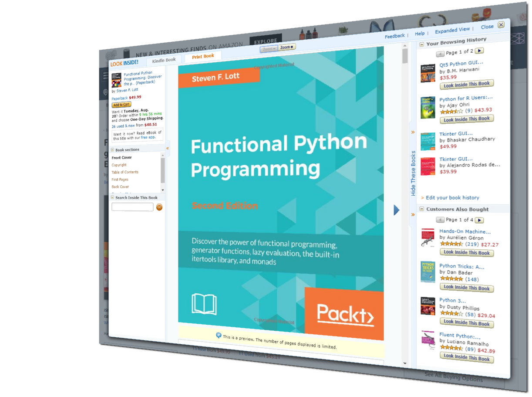Collapse Search Inside This Book panel
Screen dimensions: 532x397
113,197
